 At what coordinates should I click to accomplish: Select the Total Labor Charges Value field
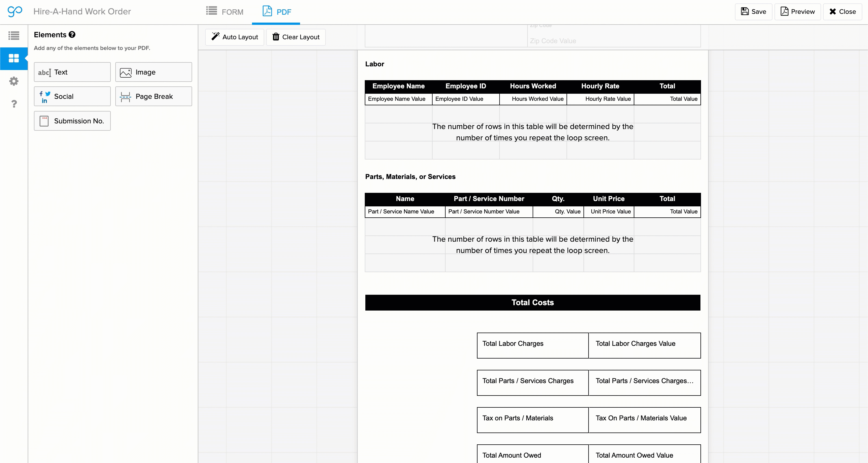645,346
